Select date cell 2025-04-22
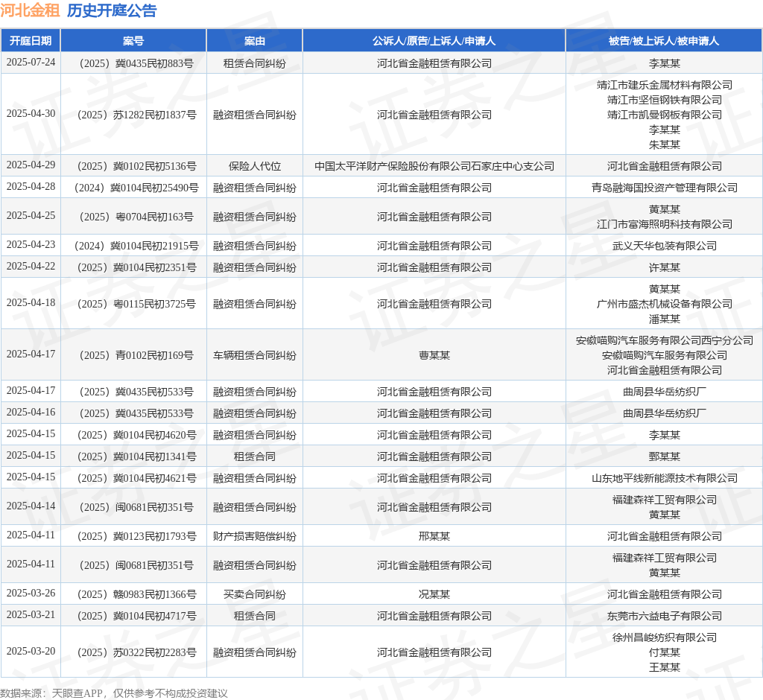Screen dimensions: 763x700 (31, 267)
